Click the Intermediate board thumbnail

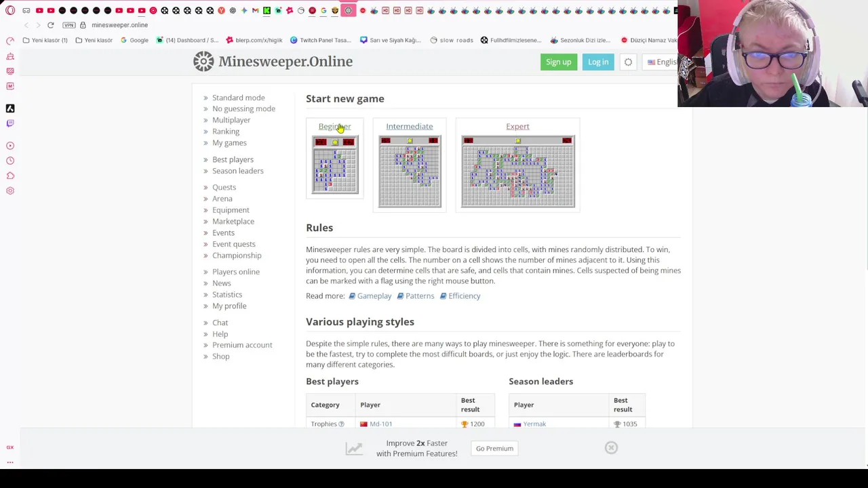410,171
